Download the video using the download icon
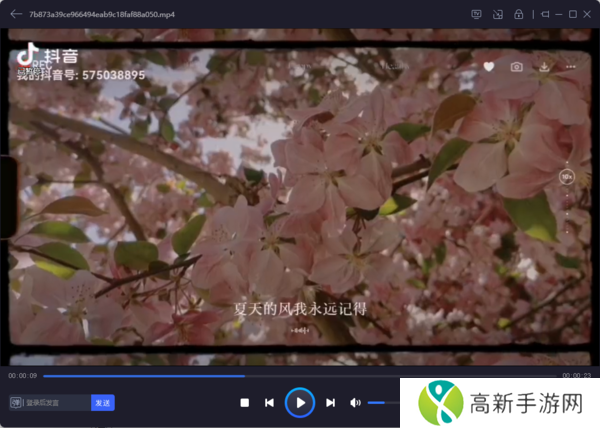This screenshot has height=428, width=600. tap(544, 66)
